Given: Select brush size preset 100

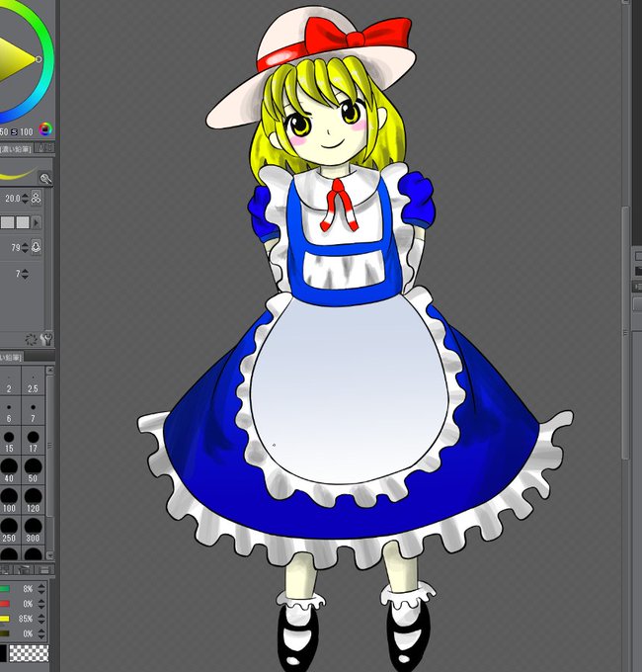Looking at the screenshot, I should tap(9, 500).
